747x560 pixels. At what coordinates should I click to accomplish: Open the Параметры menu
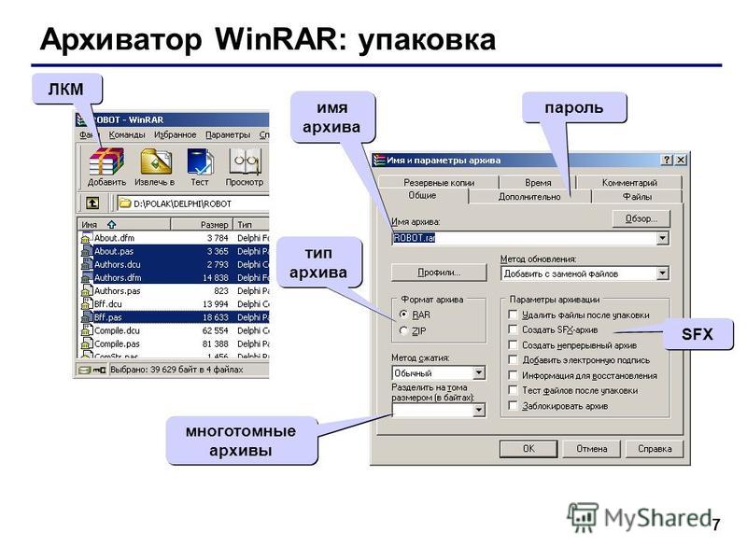tap(228, 134)
